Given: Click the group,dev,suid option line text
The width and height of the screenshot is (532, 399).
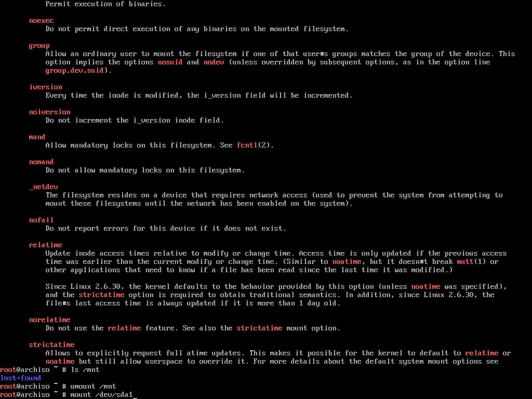Looking at the screenshot, I should (75, 71).
